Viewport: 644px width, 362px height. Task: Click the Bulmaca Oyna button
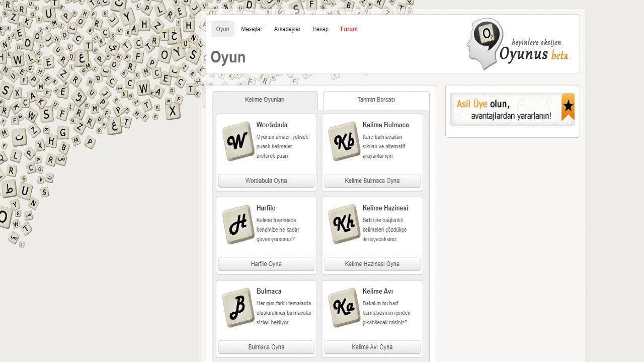click(x=266, y=347)
